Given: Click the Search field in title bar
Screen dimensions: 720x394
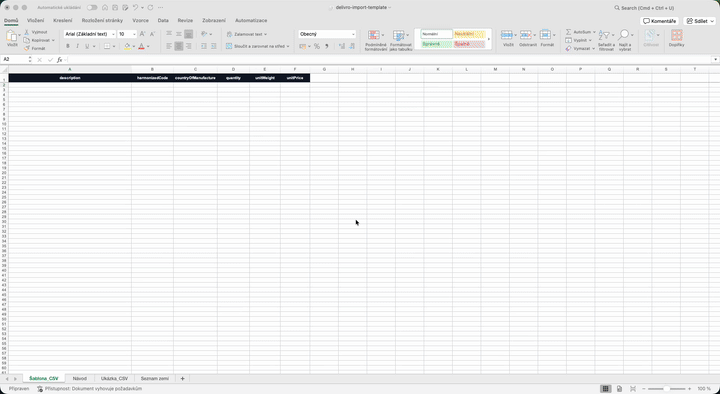Looking at the screenshot, I should pos(644,8).
